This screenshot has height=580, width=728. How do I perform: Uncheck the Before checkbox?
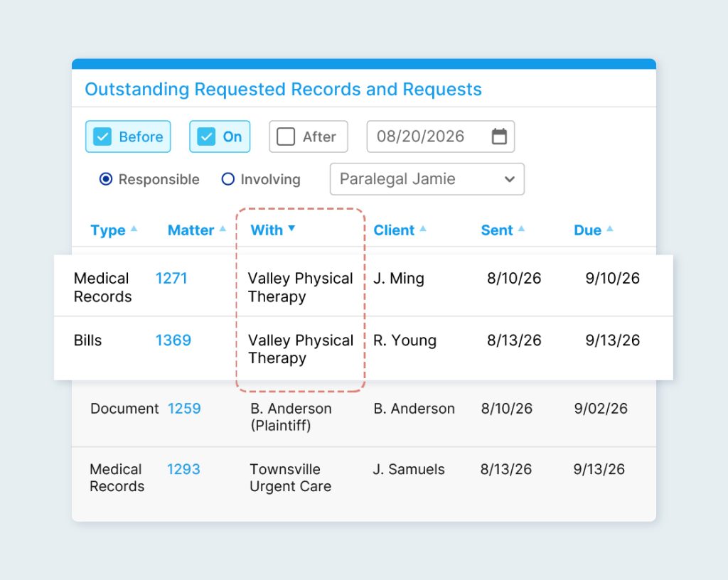pyautogui.click(x=103, y=136)
